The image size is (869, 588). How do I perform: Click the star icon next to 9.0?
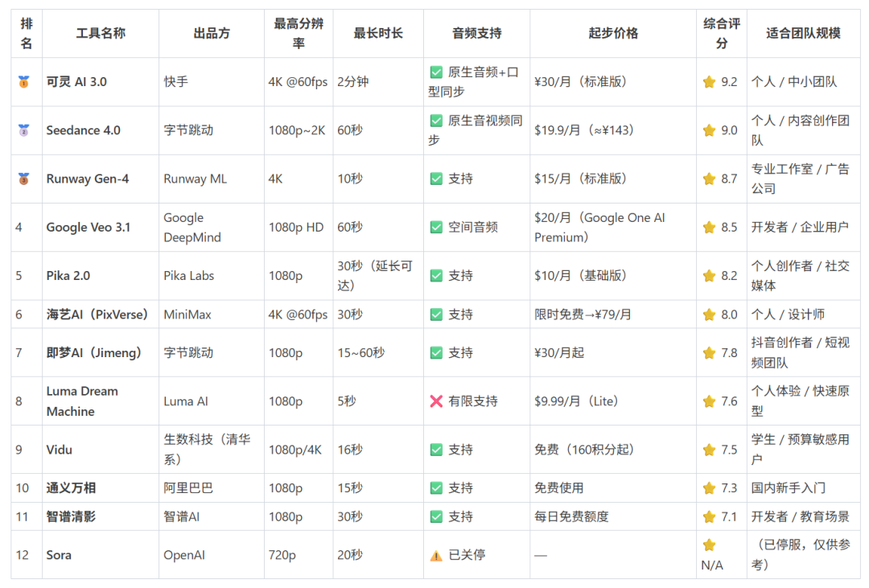click(709, 130)
